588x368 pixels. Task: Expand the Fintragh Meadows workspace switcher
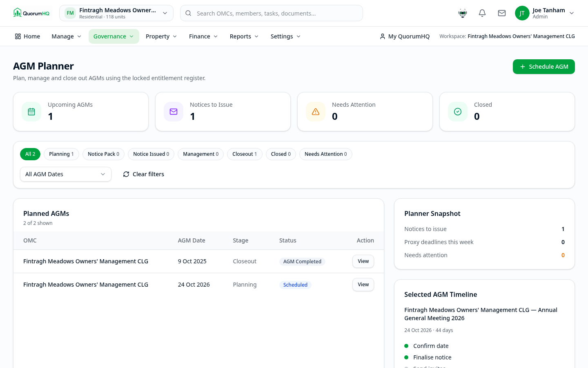(x=116, y=13)
